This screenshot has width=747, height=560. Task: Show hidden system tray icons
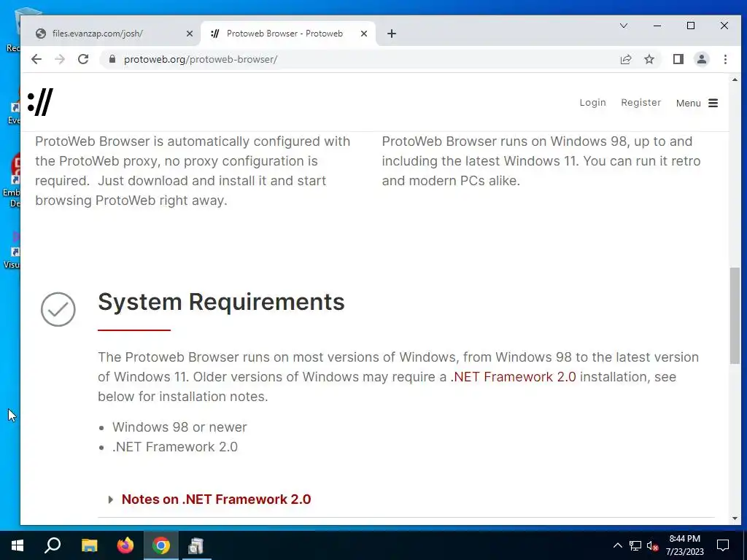(x=617, y=545)
